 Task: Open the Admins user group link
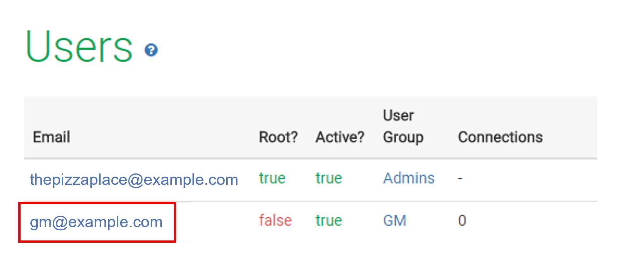click(x=409, y=178)
